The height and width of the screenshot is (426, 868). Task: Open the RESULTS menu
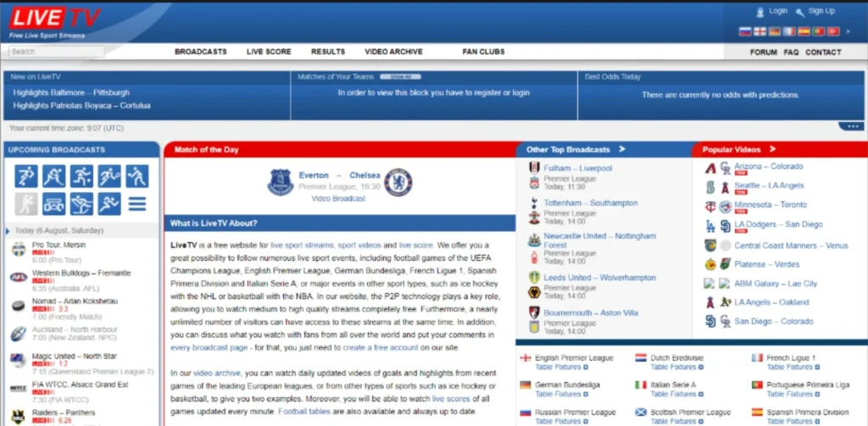(x=328, y=52)
